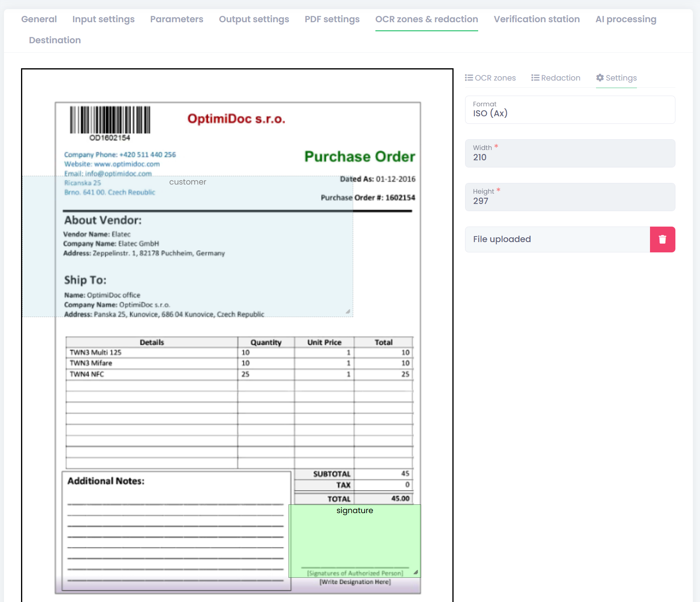Click the Width input field
The height and width of the screenshot is (602, 700).
tap(570, 157)
